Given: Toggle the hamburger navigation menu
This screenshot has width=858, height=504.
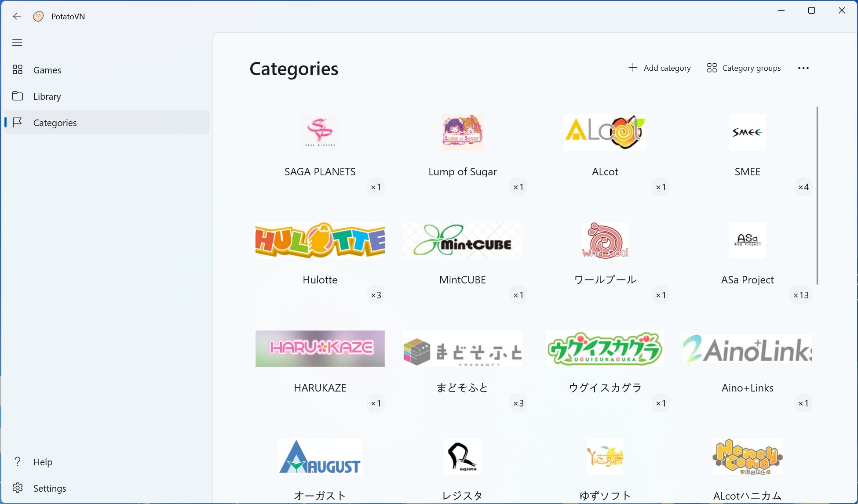Looking at the screenshot, I should [x=17, y=43].
